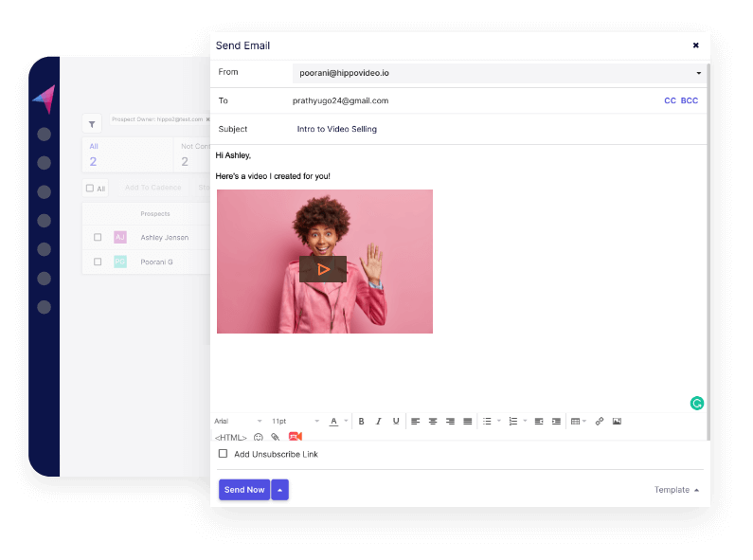The width and height of the screenshot is (753, 560).
Task: Open the Template menu
Action: 676,490
